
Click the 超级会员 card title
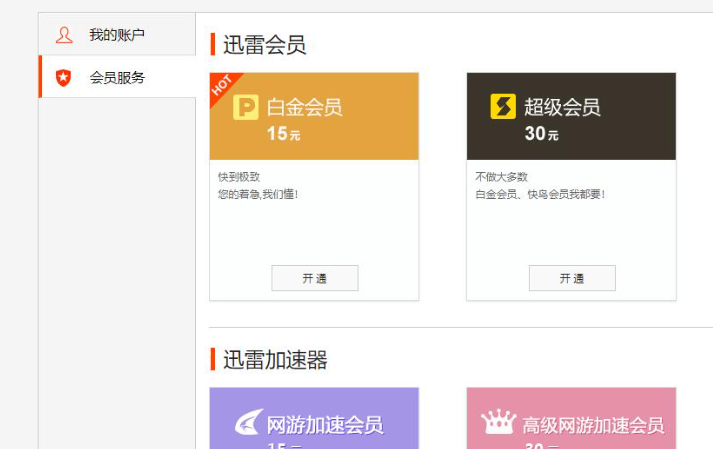[x=562, y=107]
